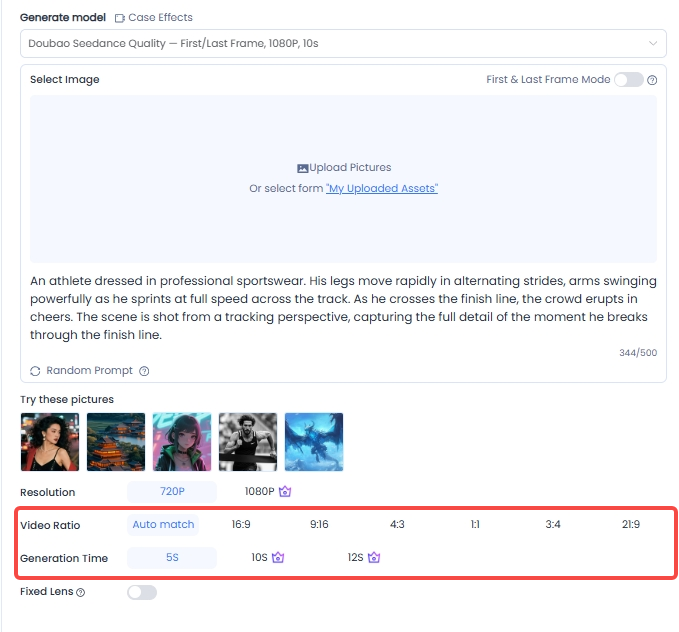The image size is (679, 632).
Task: Click help icon next to First & Last Frame Mode
Action: click(652, 80)
